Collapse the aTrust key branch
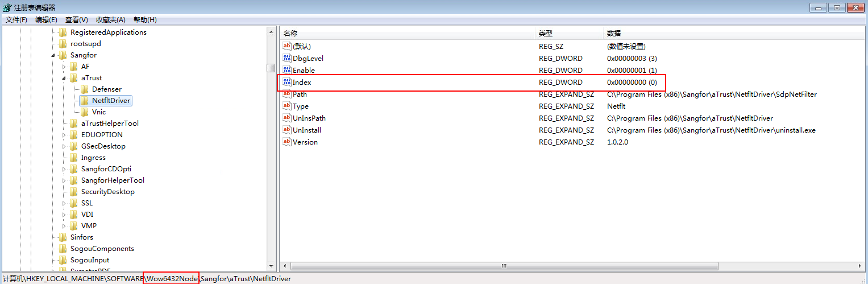The image size is (868, 284). coord(64,78)
